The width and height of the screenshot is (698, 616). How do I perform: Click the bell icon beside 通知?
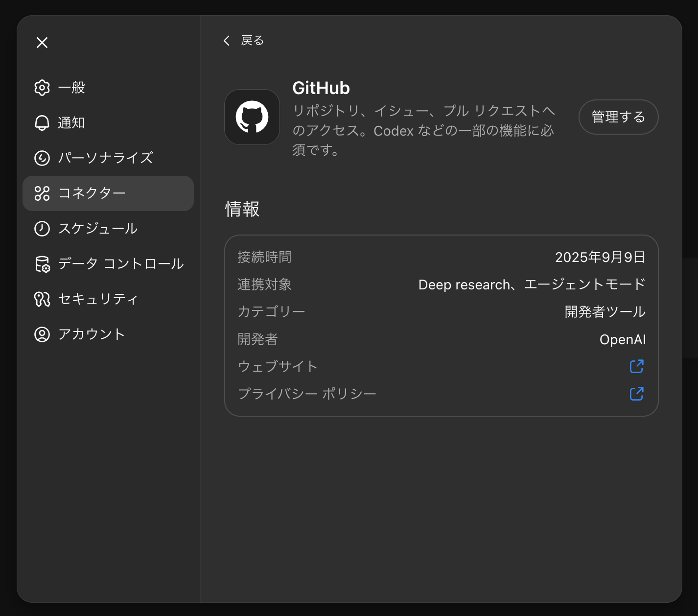coord(42,123)
